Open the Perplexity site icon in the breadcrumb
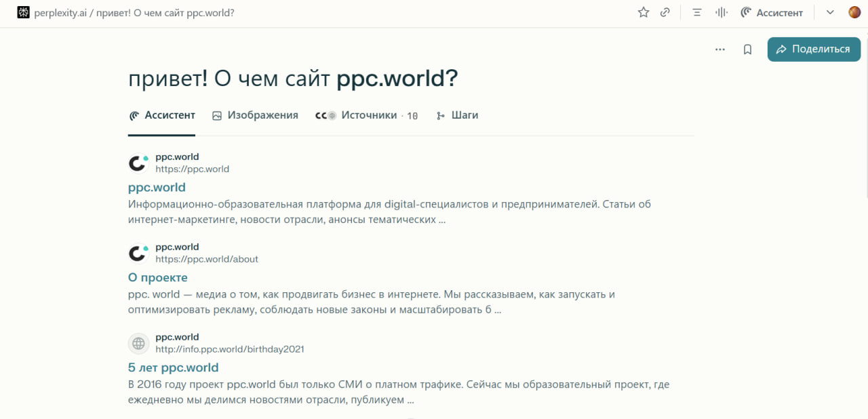This screenshot has height=419, width=868. click(23, 12)
